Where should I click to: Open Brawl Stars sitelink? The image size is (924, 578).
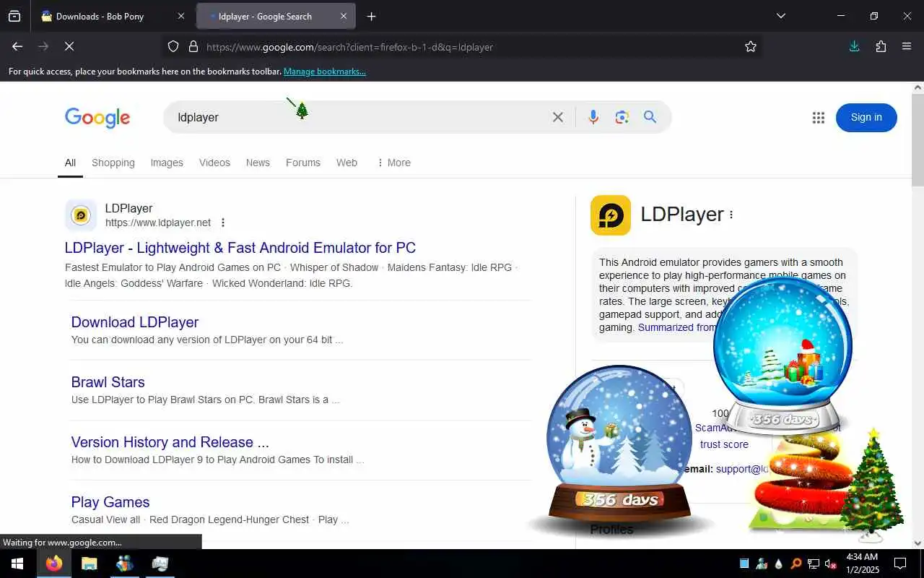coord(108,382)
